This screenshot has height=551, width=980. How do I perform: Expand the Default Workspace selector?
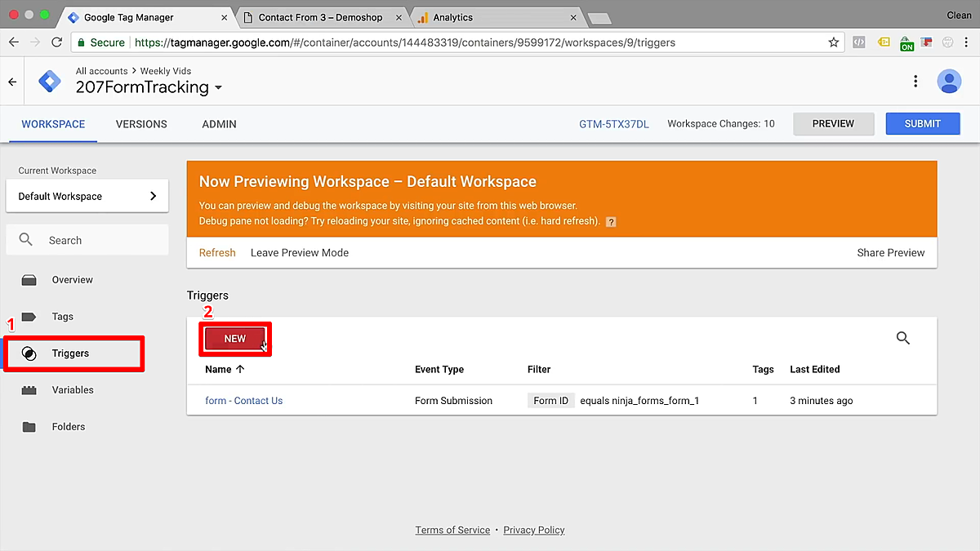pyautogui.click(x=87, y=196)
